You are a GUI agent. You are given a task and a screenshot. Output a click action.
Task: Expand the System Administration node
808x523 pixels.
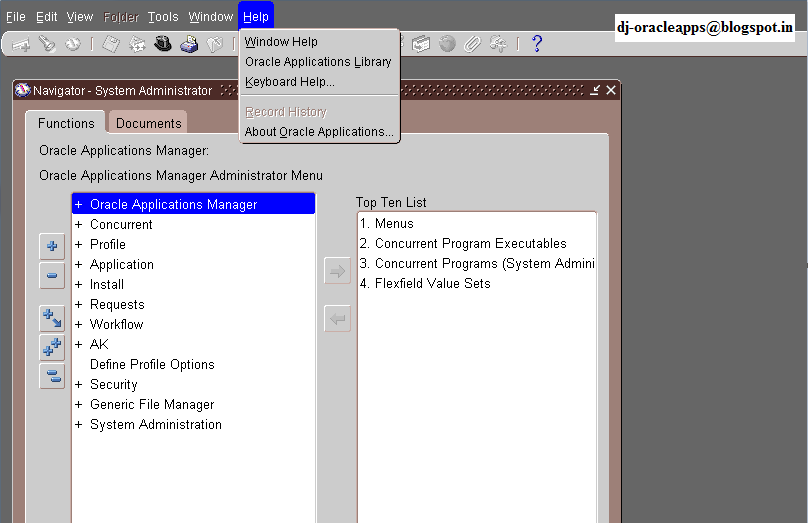(x=78, y=425)
